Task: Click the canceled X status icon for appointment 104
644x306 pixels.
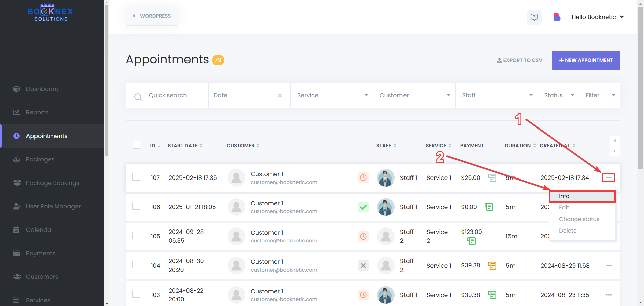Action: (x=363, y=266)
